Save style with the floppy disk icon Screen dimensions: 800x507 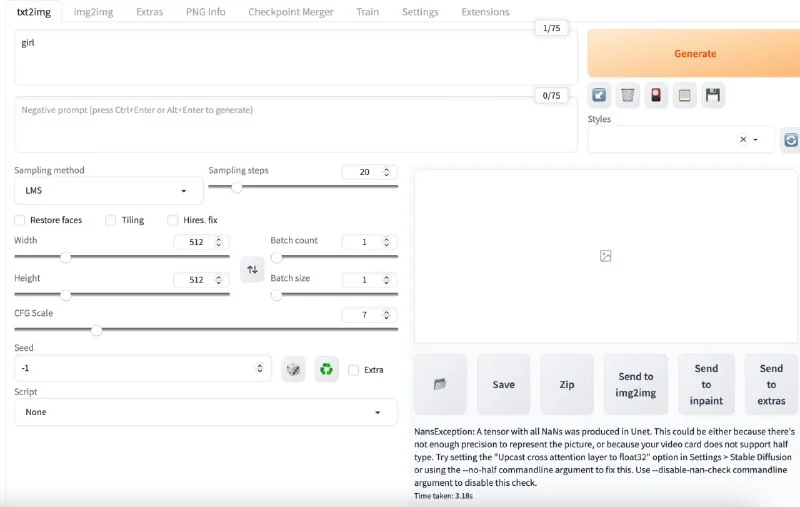tap(713, 96)
